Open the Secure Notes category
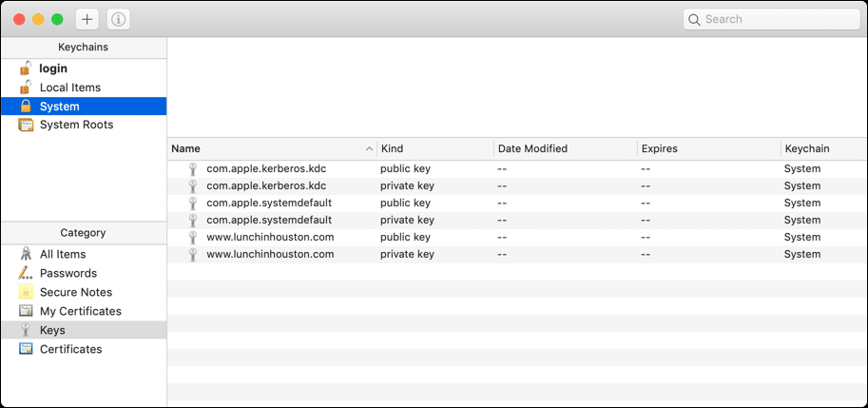 click(x=75, y=292)
